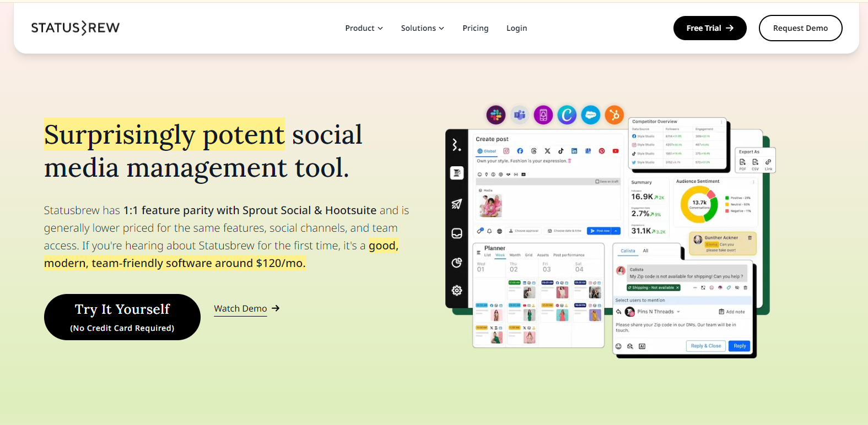
Task: Select the LinkedIn channel icon in Create post
Action: [x=574, y=151]
